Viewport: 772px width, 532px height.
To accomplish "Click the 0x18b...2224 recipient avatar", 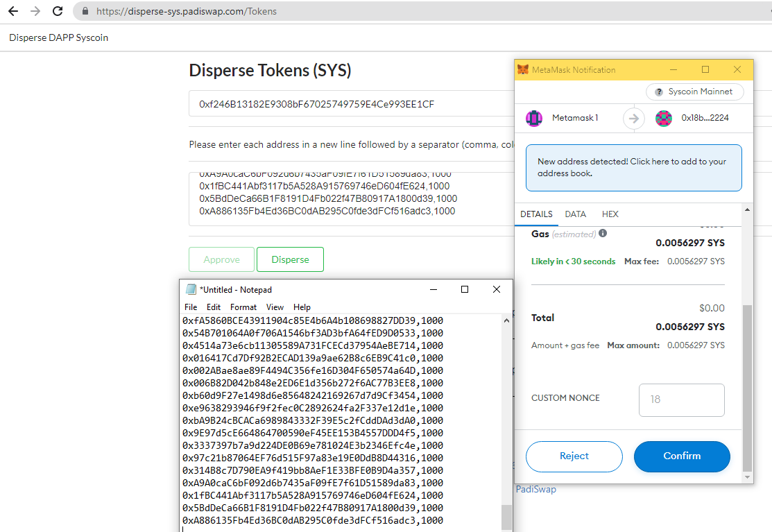I will point(664,118).
